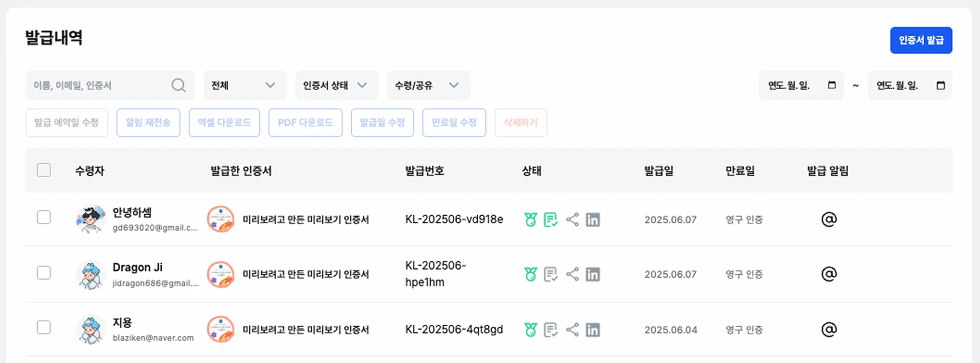Image resolution: width=980 pixels, height=363 pixels.
Task: Click medal status icon in 지용 row
Action: (530, 330)
